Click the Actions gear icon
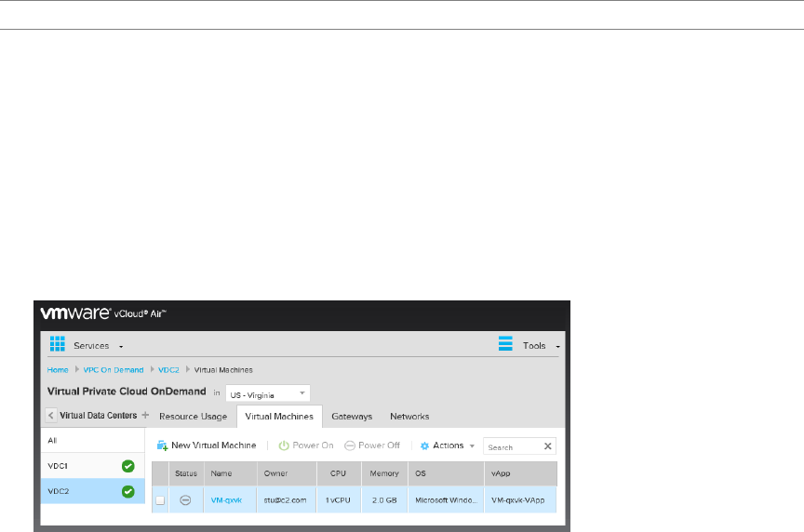804x532 pixels. (424, 446)
